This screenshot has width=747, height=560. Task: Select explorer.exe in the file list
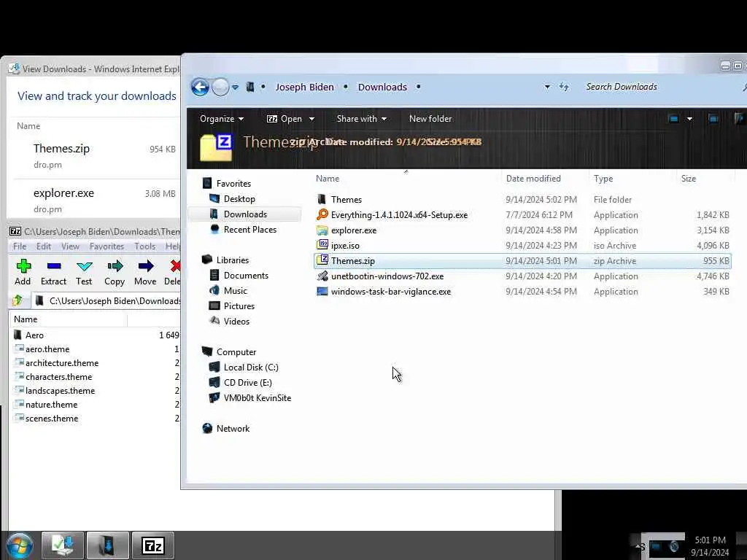(x=354, y=230)
